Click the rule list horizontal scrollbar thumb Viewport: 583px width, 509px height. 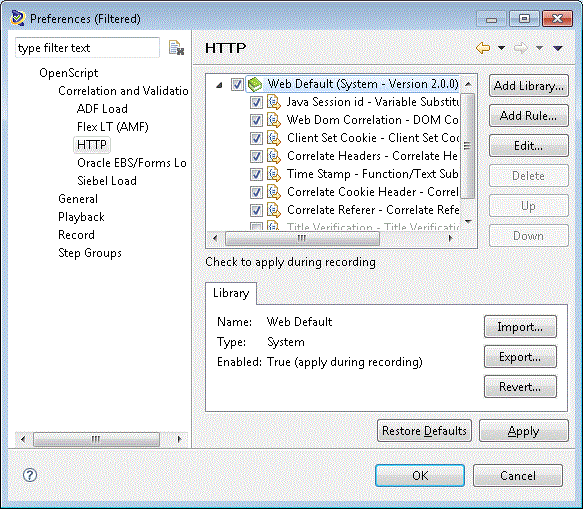pos(302,238)
